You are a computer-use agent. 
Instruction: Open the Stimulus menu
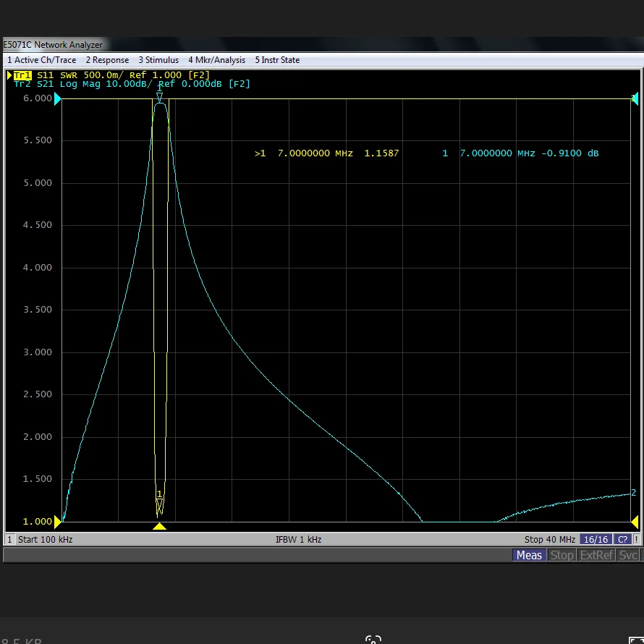158,60
